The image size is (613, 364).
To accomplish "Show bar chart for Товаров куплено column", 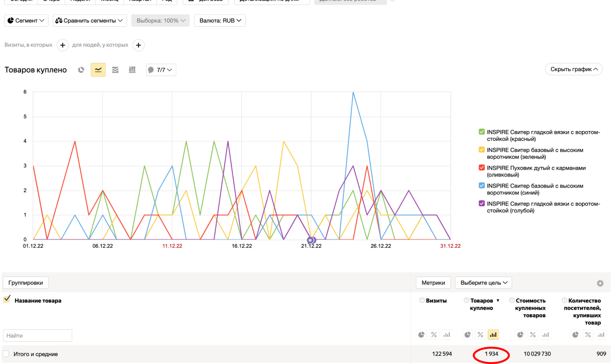I will [x=493, y=335].
